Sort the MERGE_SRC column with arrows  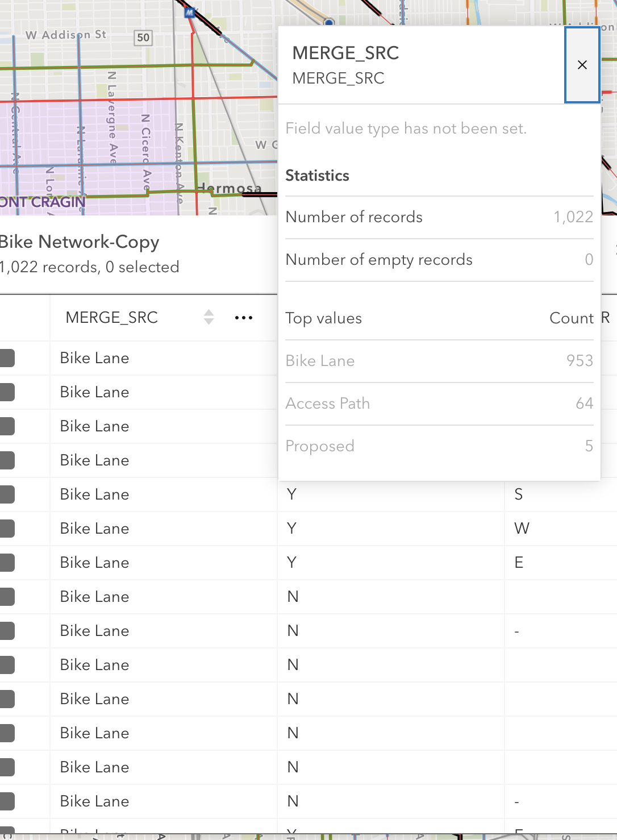click(x=209, y=317)
